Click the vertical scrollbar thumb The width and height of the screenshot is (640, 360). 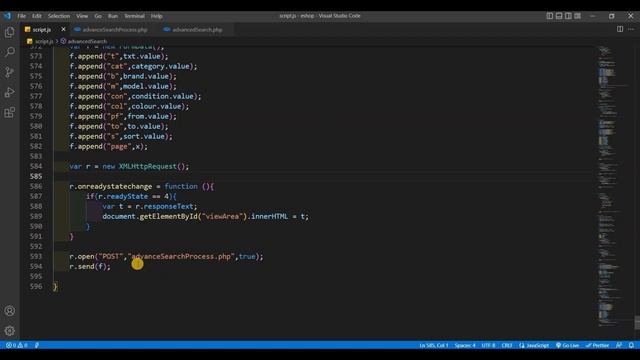pos(637,322)
